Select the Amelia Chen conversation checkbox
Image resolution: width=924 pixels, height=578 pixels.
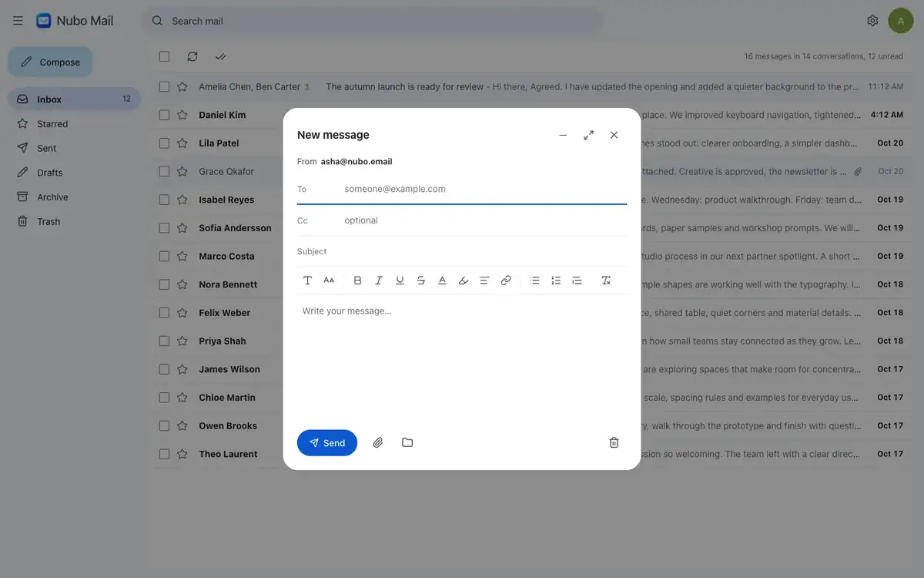164,86
